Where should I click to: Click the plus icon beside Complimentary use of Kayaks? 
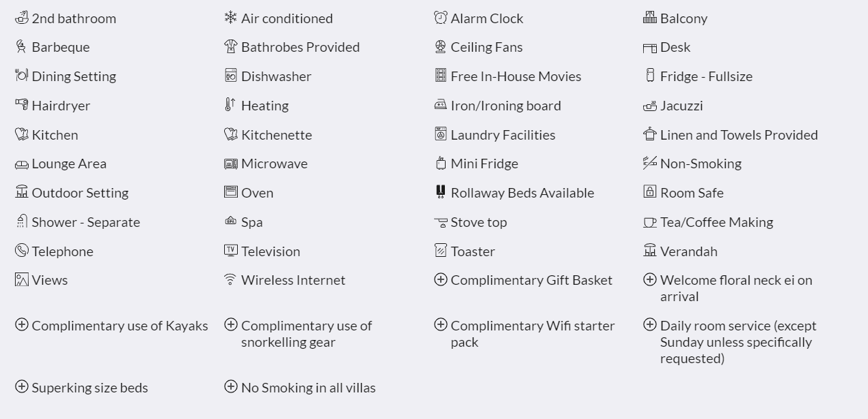[x=22, y=324]
